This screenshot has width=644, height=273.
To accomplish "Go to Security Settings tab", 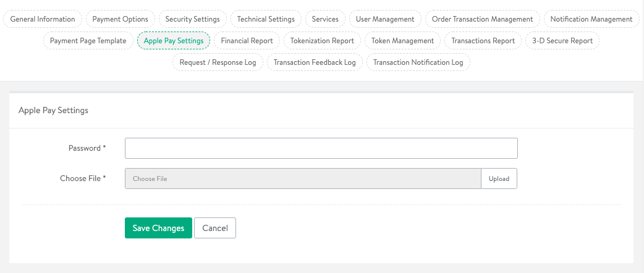I will pos(192,19).
